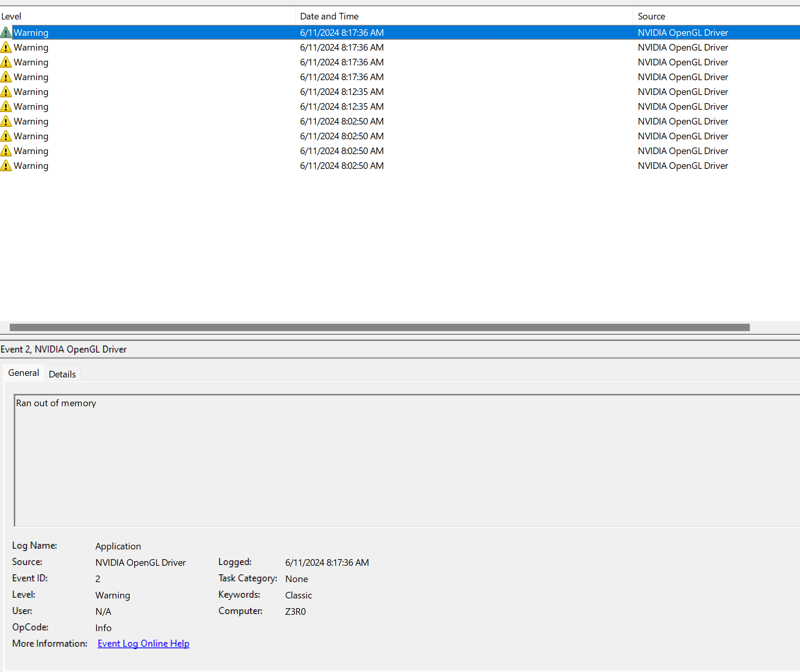Select the Warning row just below the highlighted one
Screen dimensions: 800x672
(x=400, y=47)
